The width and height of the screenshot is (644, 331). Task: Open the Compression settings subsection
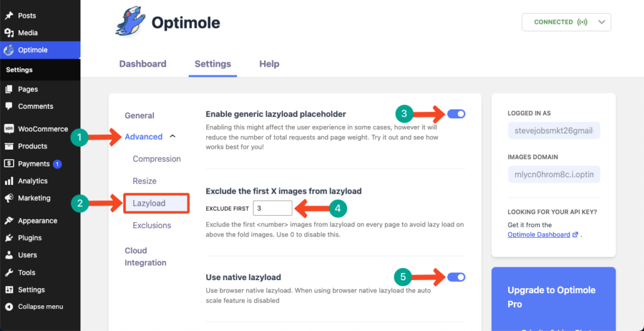click(157, 159)
